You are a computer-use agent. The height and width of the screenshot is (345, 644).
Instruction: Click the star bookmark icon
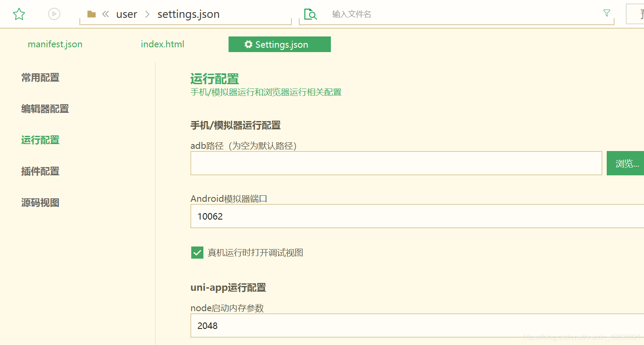(19, 14)
